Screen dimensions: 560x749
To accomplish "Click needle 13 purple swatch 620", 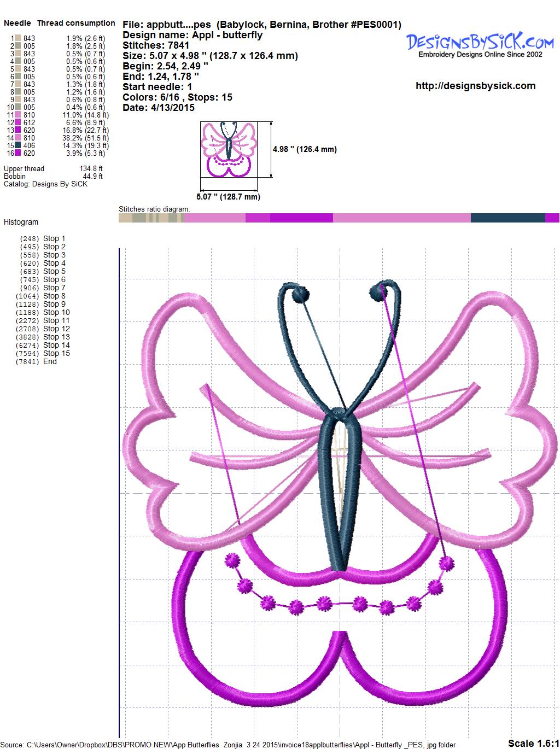I will [18, 130].
